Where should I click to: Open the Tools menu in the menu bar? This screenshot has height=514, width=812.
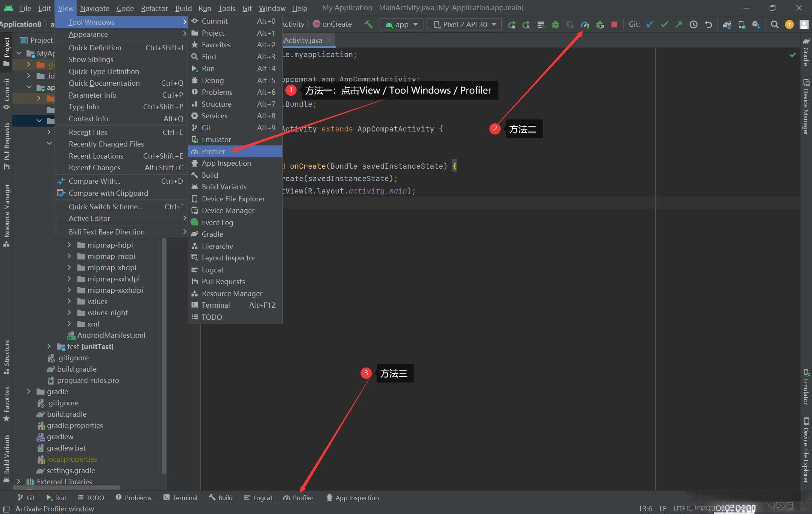coord(226,8)
